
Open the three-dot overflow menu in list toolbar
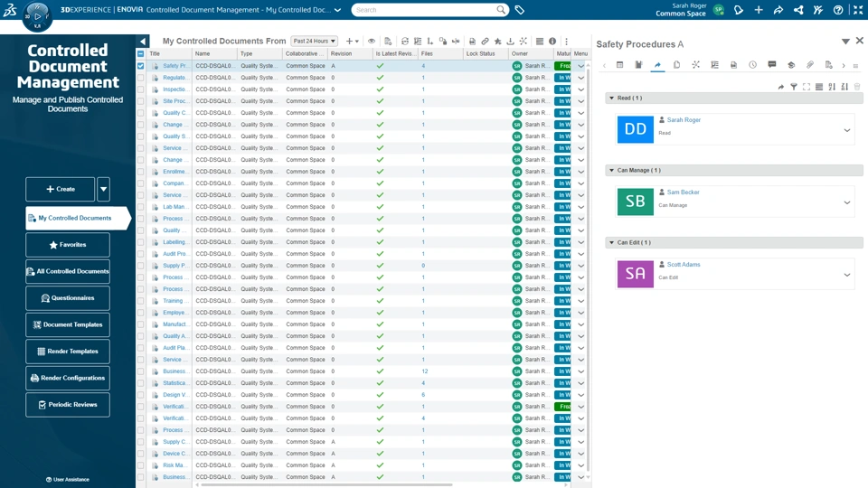[x=566, y=41]
